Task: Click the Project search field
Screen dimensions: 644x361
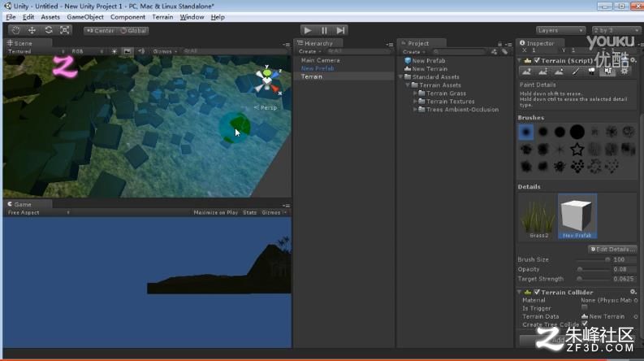Action: 460,52
